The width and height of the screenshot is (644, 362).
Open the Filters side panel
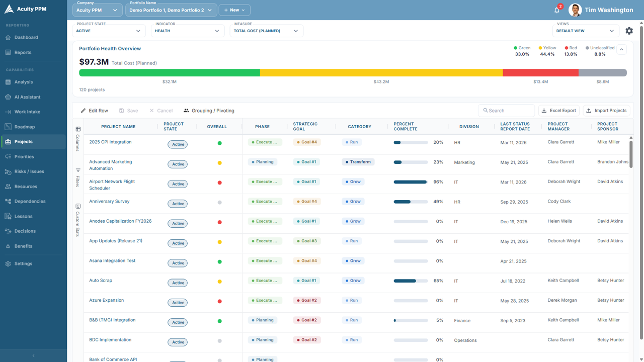78,177
